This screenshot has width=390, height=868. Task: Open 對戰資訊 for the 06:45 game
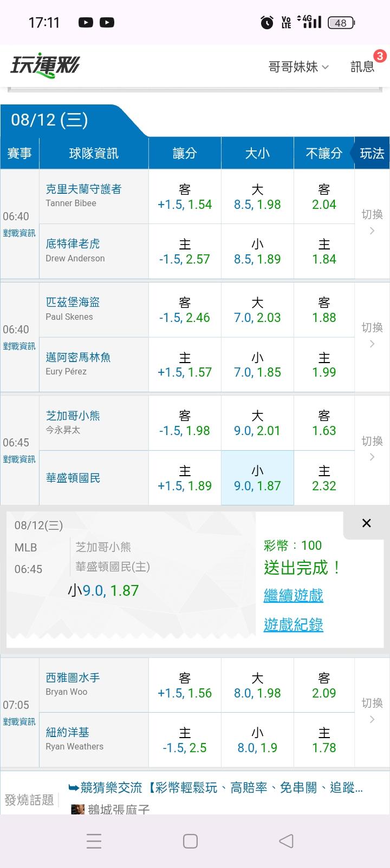click(19, 459)
